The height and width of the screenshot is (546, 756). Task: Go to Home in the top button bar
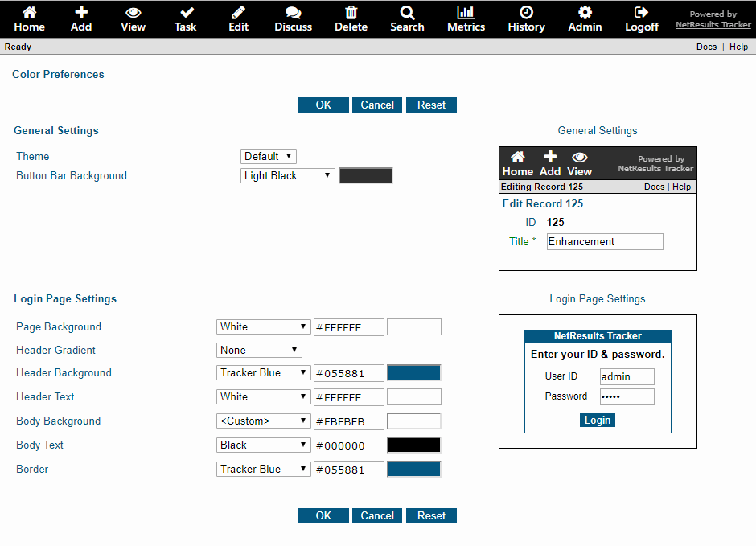click(x=30, y=19)
